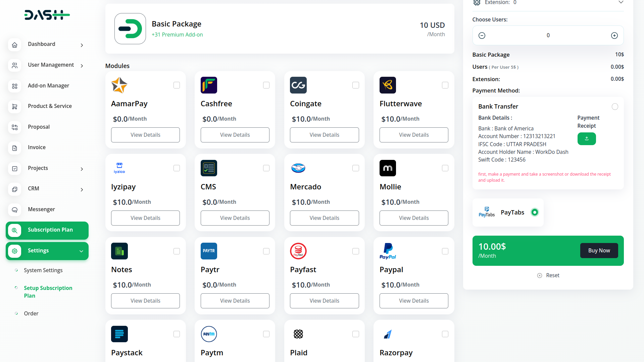Click the AamarPay star logo
644x362 pixels.
click(119, 85)
